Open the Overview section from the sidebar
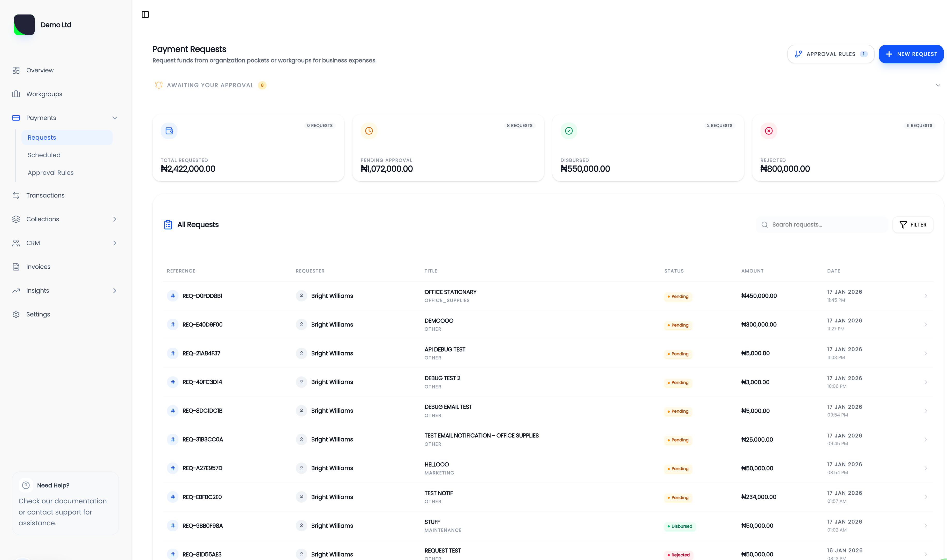The height and width of the screenshot is (560, 947). (x=40, y=70)
